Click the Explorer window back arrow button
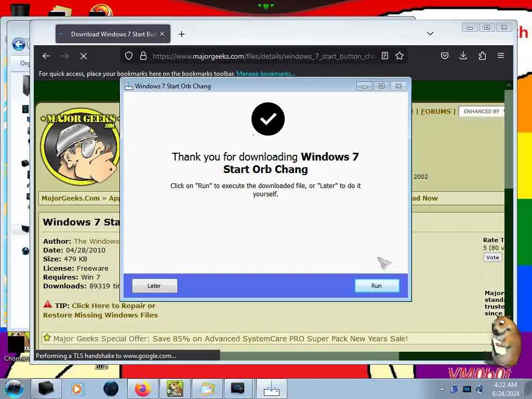 19,44
